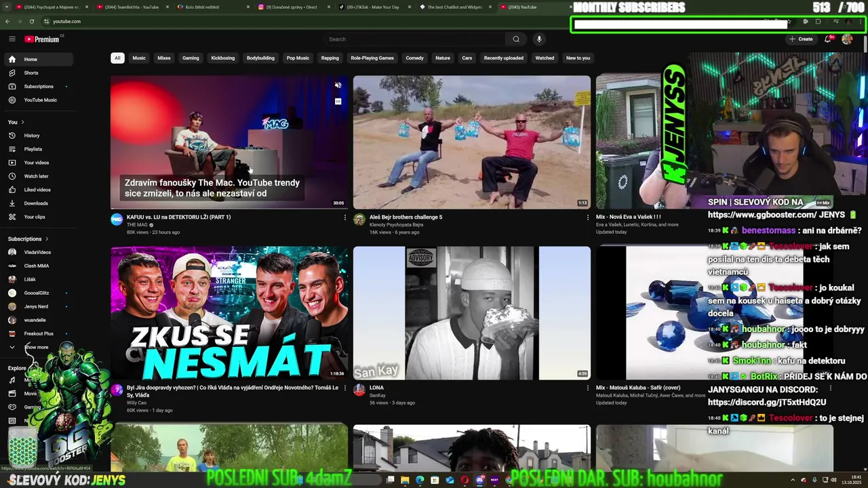Open the account avatar menu
This screenshot has height=488, width=868.
pos(847,39)
